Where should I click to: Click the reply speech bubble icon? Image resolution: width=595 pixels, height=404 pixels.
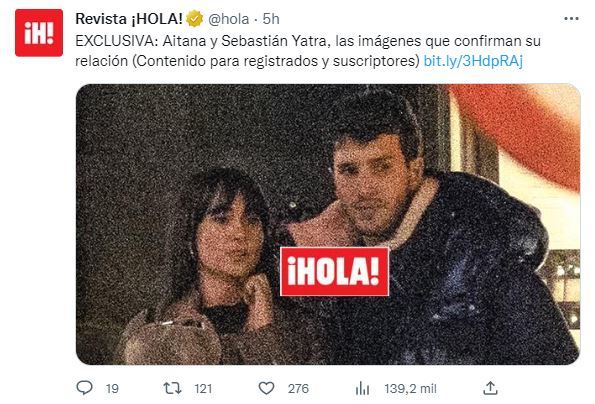[84, 388]
